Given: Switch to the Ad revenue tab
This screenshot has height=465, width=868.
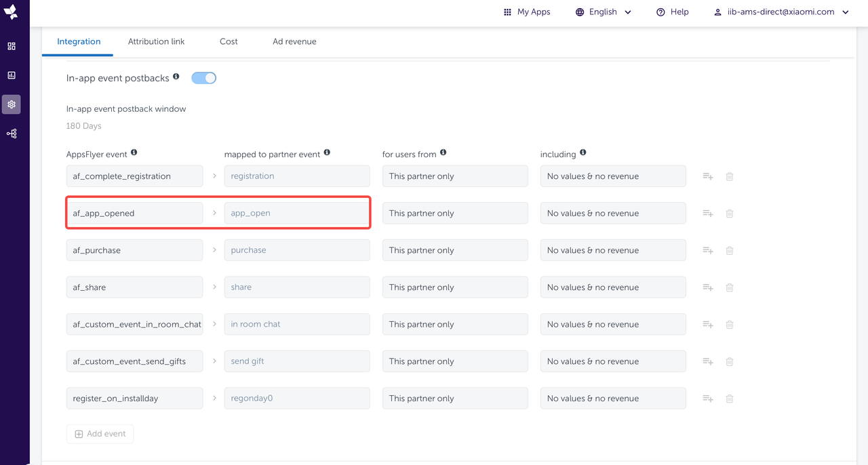Looking at the screenshot, I should [294, 41].
